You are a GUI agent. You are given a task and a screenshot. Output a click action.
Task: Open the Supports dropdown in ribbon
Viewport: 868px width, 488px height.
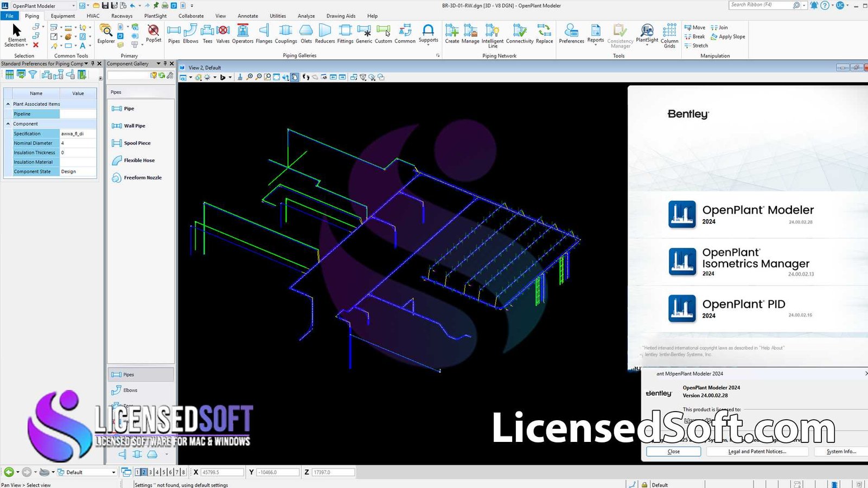pyautogui.click(x=428, y=35)
